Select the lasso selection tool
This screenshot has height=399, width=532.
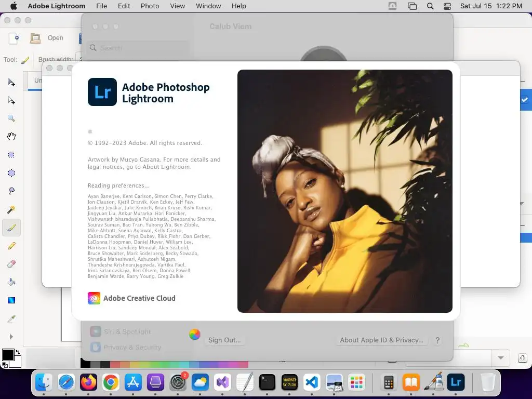(11, 191)
